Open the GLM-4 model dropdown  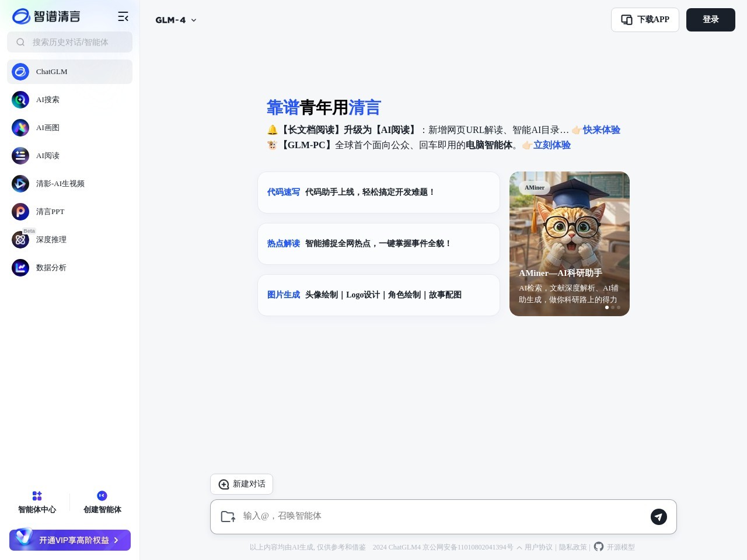pos(176,20)
